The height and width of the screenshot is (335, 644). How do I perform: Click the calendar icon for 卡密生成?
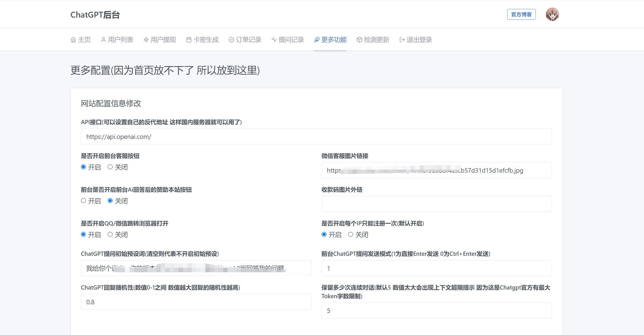[189, 40]
